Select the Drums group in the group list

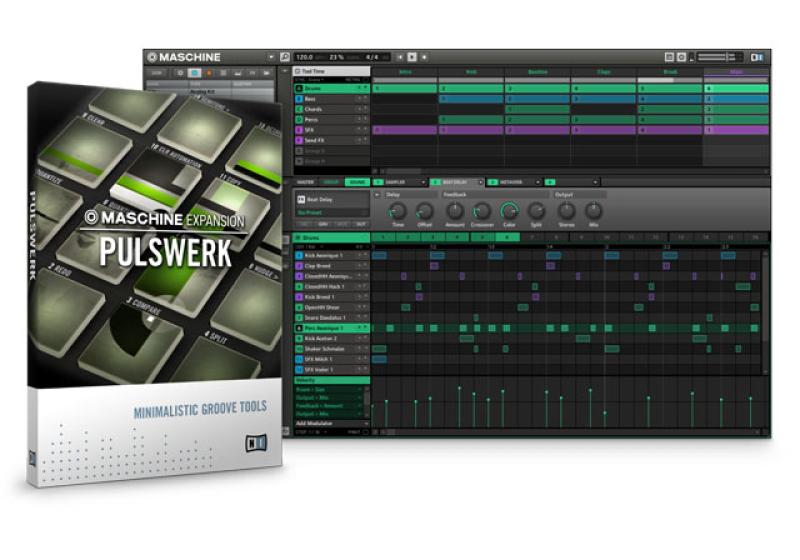click(x=320, y=88)
